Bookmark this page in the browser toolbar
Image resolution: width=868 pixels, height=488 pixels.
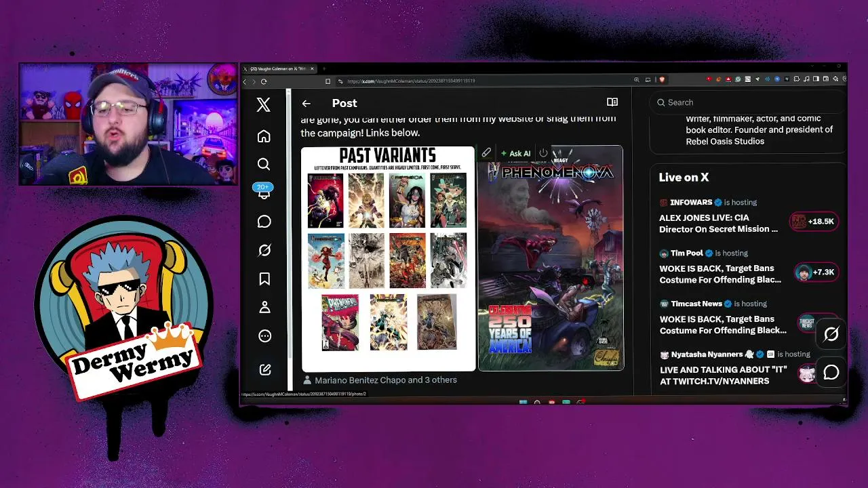(x=328, y=81)
